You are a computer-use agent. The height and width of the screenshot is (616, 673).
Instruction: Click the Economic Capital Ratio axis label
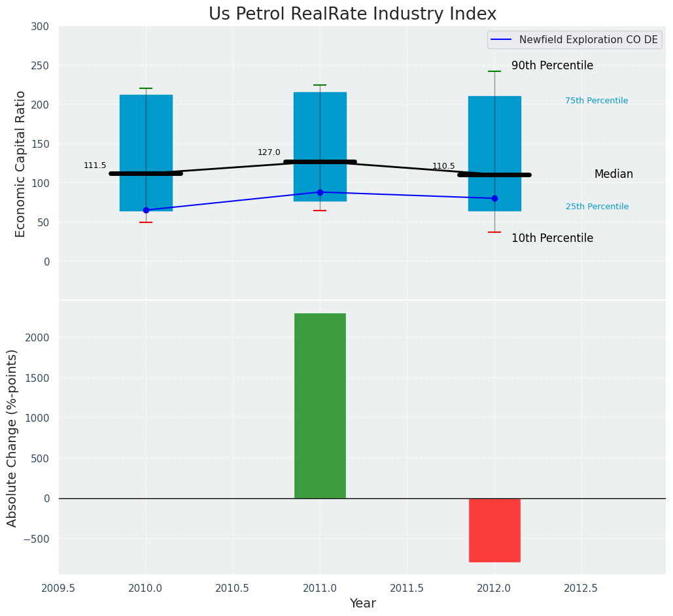coord(20,163)
